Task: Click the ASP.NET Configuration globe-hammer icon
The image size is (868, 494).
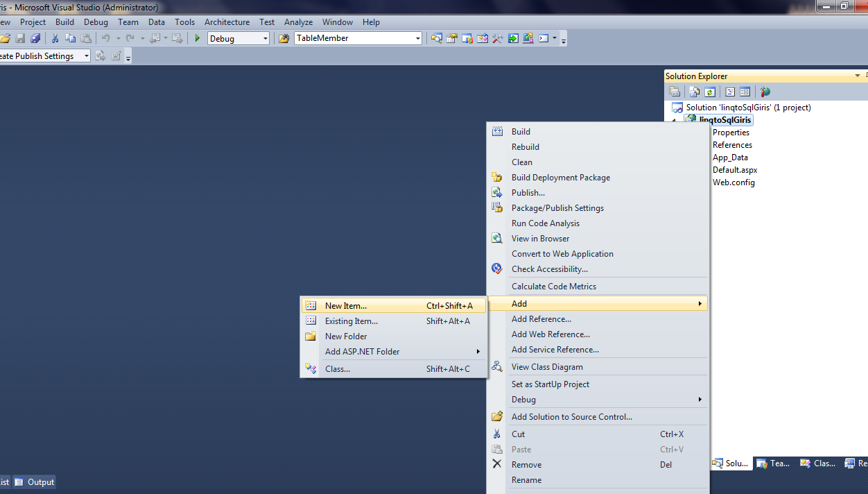Action: [x=765, y=92]
